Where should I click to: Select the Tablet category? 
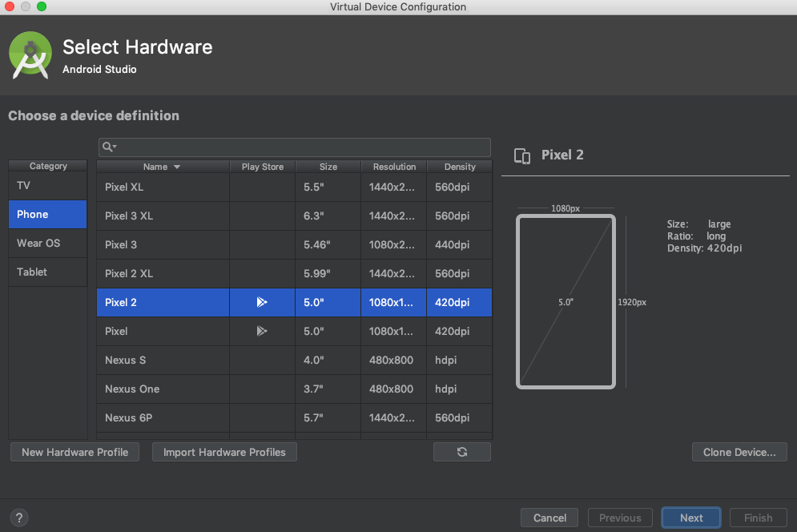[x=48, y=272]
